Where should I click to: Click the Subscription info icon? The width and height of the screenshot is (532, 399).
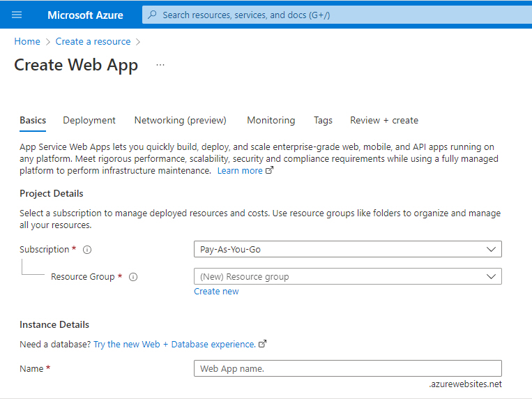point(87,250)
